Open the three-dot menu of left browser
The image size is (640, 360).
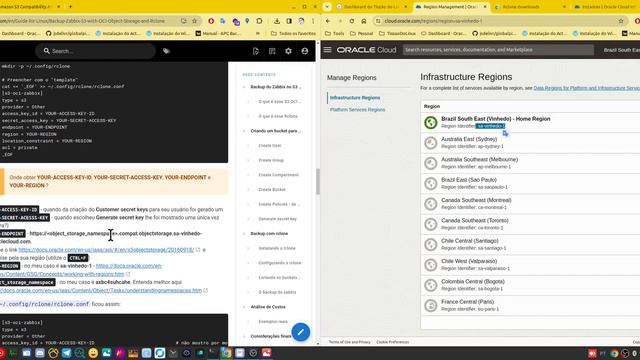pyautogui.click(x=313, y=21)
